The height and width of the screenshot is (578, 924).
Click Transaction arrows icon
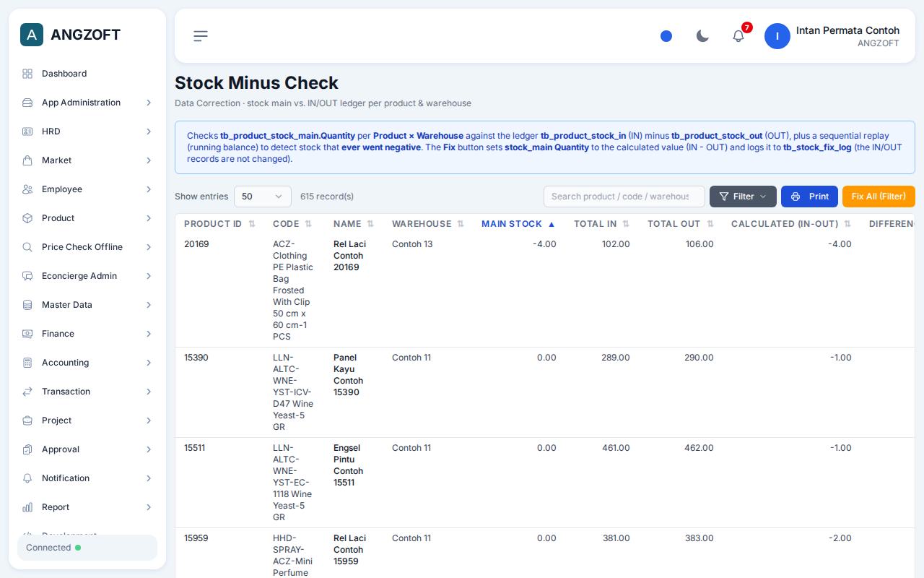click(x=27, y=392)
